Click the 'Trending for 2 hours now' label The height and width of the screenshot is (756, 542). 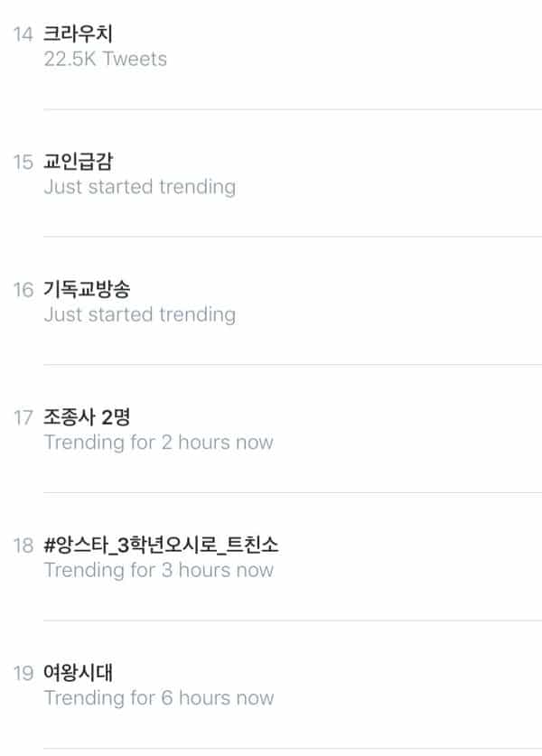point(158,443)
